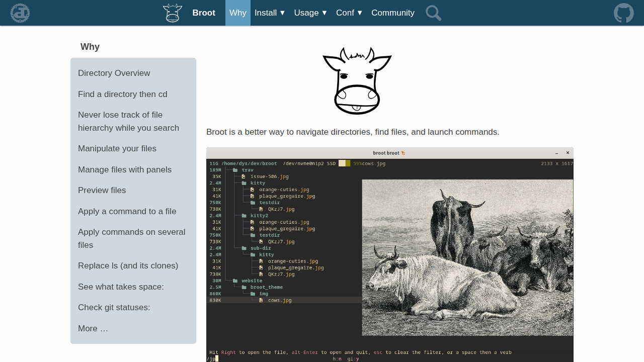
Task: Go to the Community page
Action: click(393, 13)
